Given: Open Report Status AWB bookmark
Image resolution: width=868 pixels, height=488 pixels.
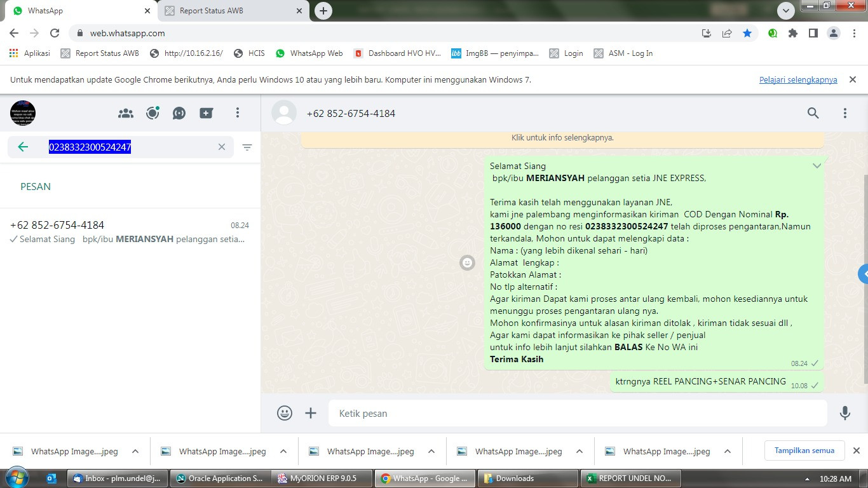Looking at the screenshot, I should [x=100, y=53].
